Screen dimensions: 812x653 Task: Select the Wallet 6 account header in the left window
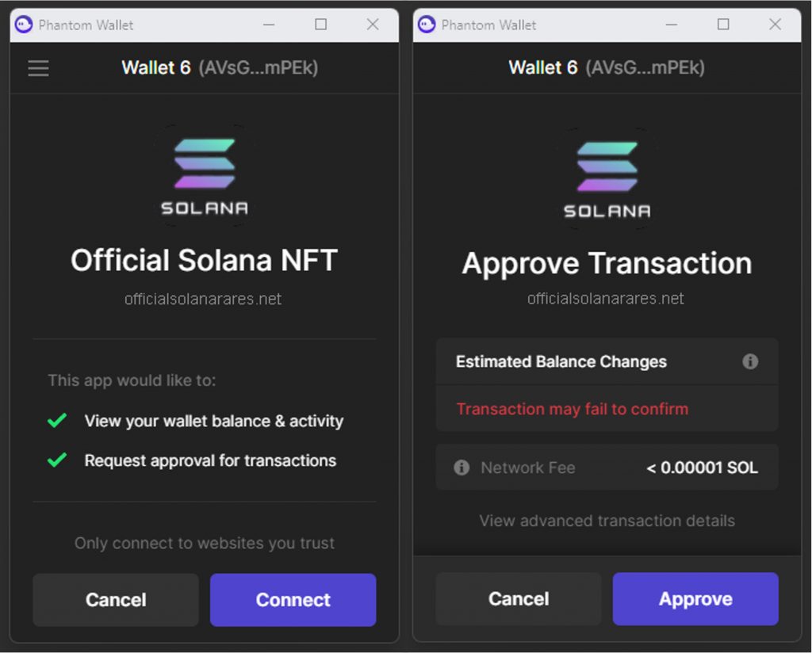pos(220,68)
